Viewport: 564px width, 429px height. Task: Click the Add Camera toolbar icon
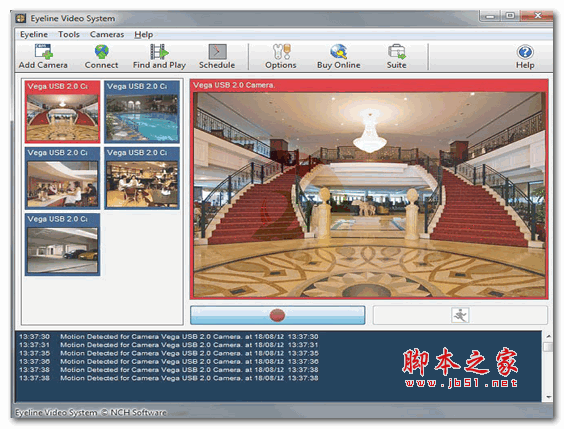coord(43,51)
